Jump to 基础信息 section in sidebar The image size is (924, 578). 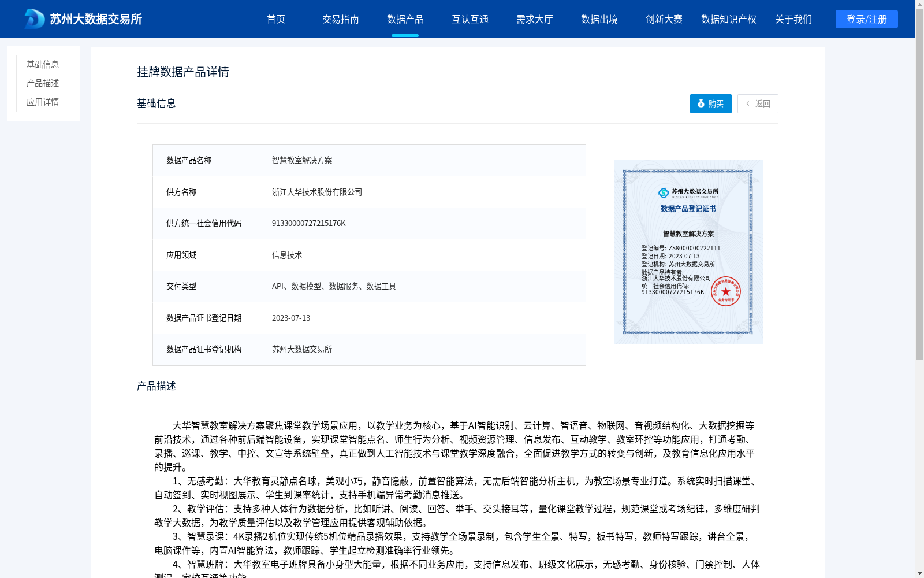(x=43, y=64)
